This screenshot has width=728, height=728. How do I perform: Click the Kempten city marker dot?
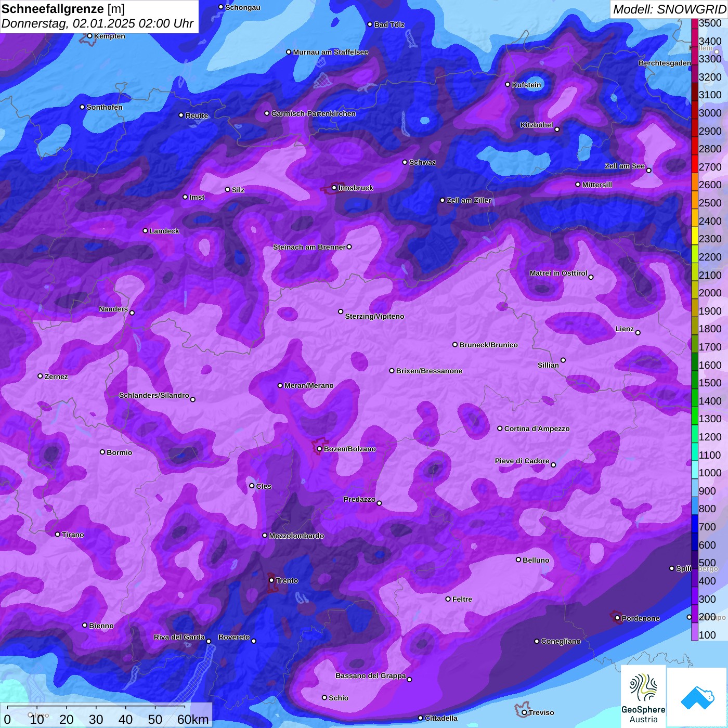click(89, 36)
